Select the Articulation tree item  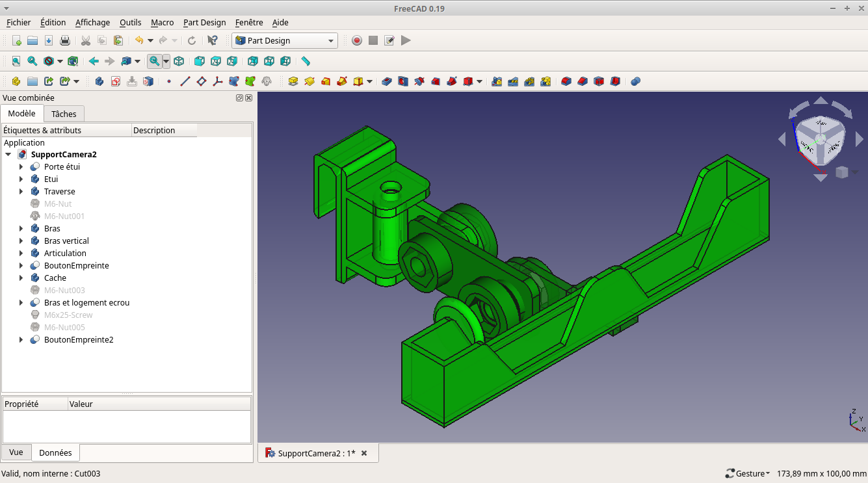click(65, 254)
